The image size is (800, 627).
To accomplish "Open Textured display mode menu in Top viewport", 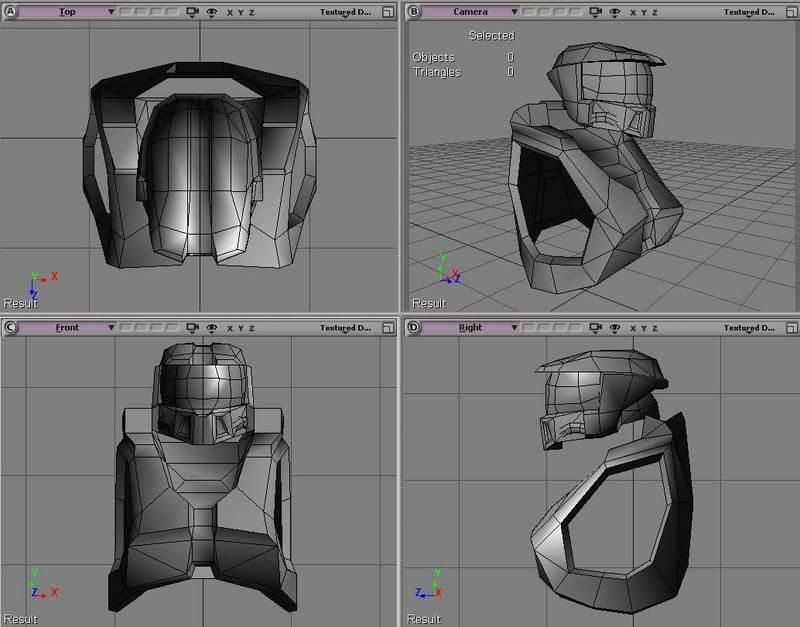I will click(345, 12).
